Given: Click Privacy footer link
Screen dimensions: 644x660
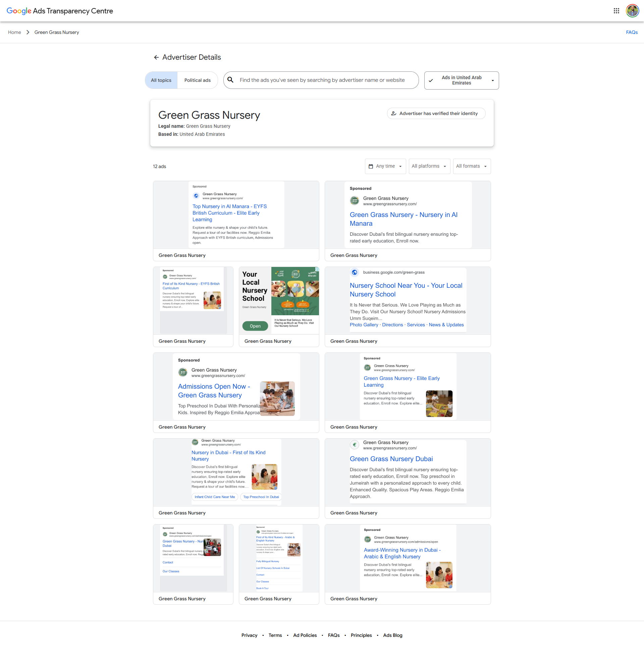Looking at the screenshot, I should click(x=249, y=635).
